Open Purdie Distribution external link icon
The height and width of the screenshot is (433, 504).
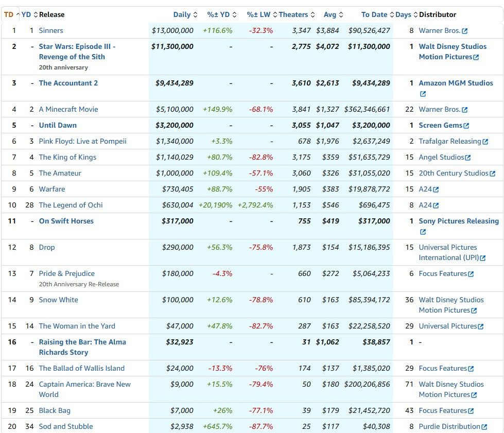[484, 427]
